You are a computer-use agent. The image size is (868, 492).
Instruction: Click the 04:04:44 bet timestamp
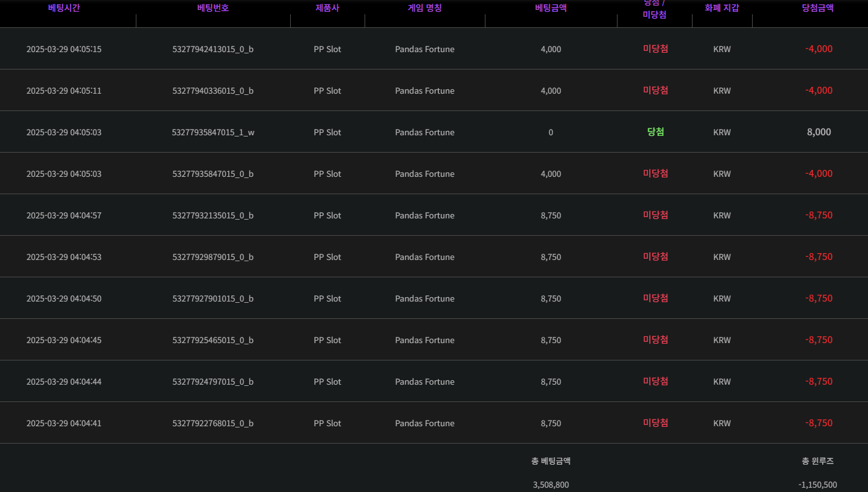click(64, 382)
